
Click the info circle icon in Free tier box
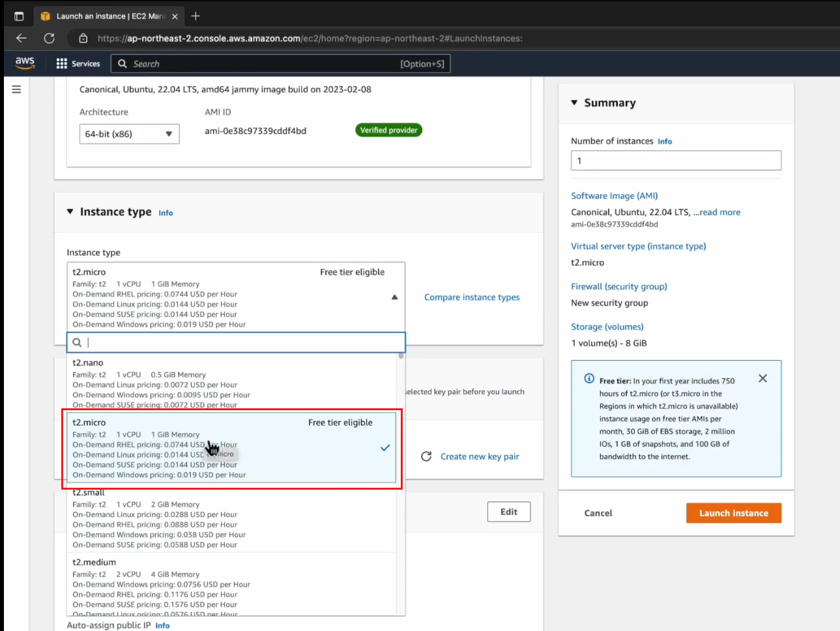589,378
